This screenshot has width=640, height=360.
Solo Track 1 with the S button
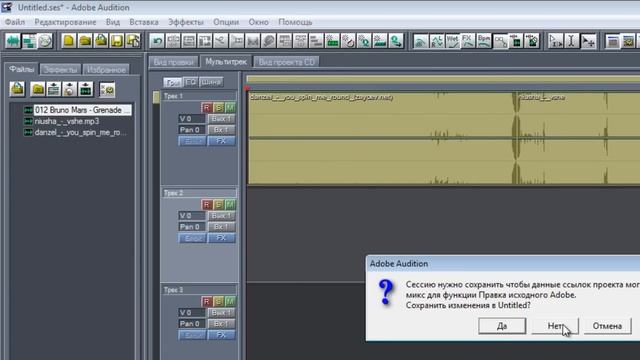(x=218, y=108)
